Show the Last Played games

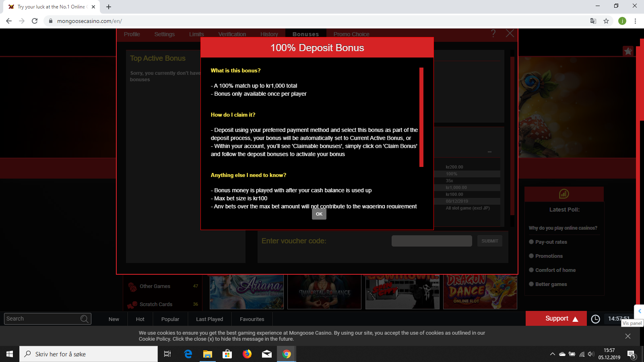(x=209, y=319)
